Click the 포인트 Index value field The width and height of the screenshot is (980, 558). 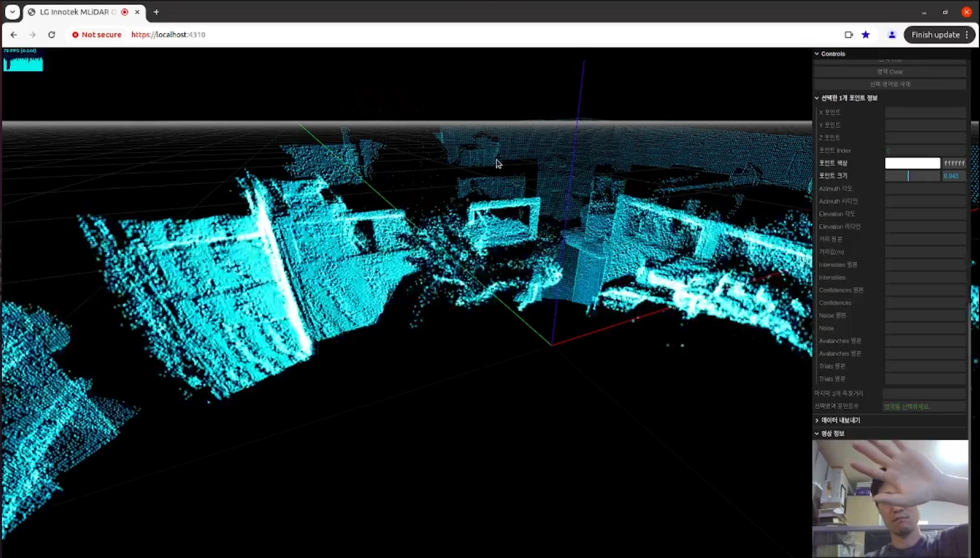coord(925,151)
